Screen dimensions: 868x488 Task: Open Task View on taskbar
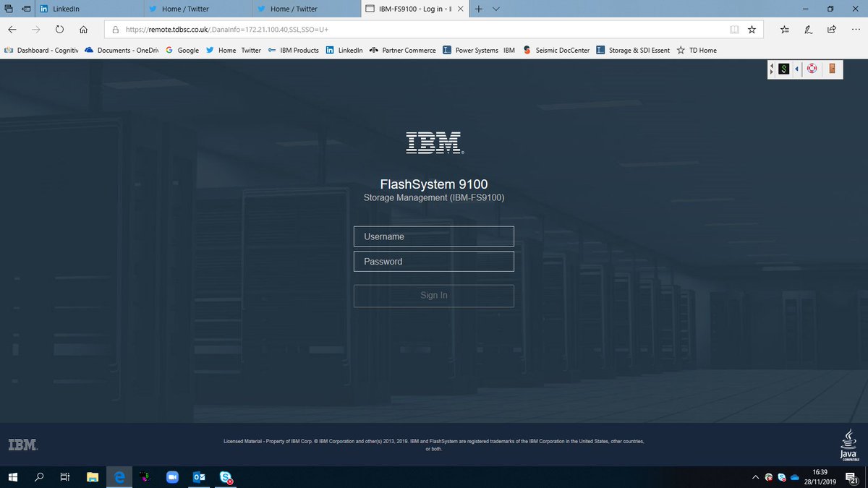[64, 477]
